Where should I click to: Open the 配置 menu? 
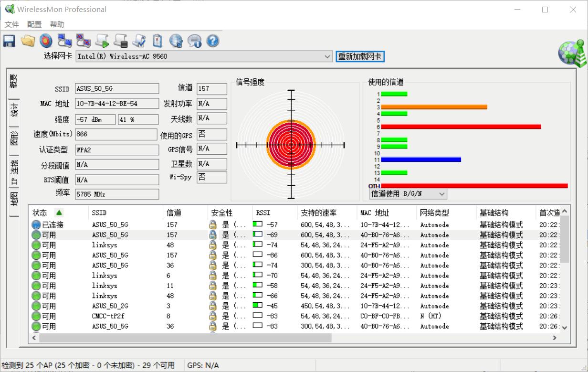tap(33, 24)
